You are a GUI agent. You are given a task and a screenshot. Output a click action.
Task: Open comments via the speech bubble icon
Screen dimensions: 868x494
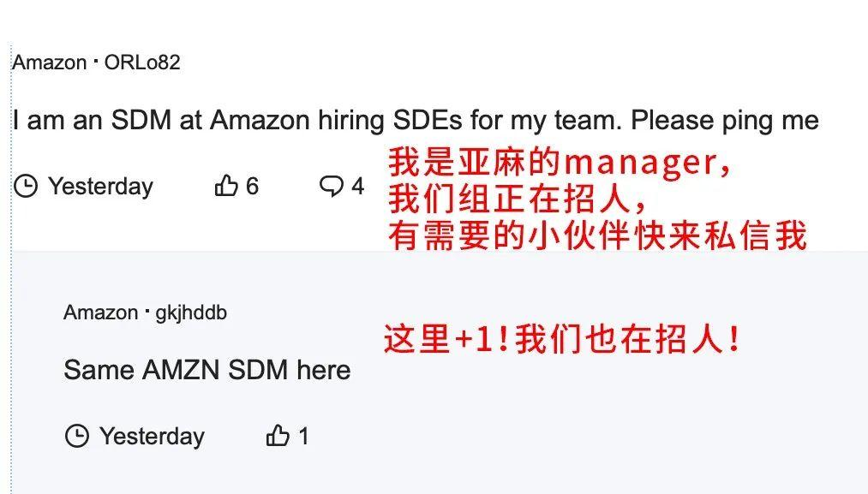(331, 186)
